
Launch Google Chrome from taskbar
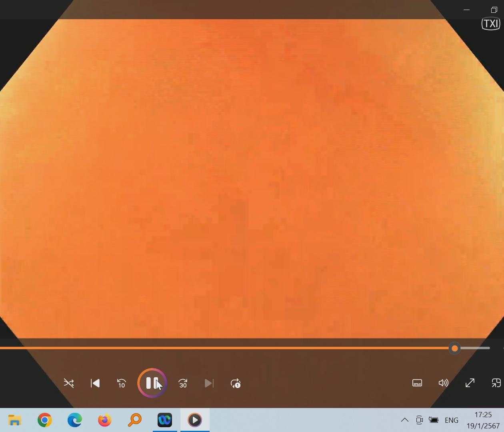[x=45, y=420]
